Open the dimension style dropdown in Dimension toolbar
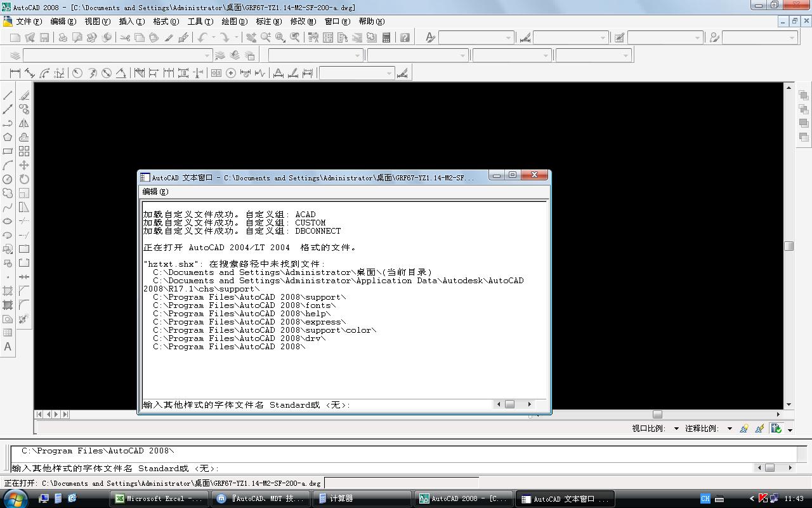Image resolution: width=812 pixels, height=508 pixels. [356, 73]
